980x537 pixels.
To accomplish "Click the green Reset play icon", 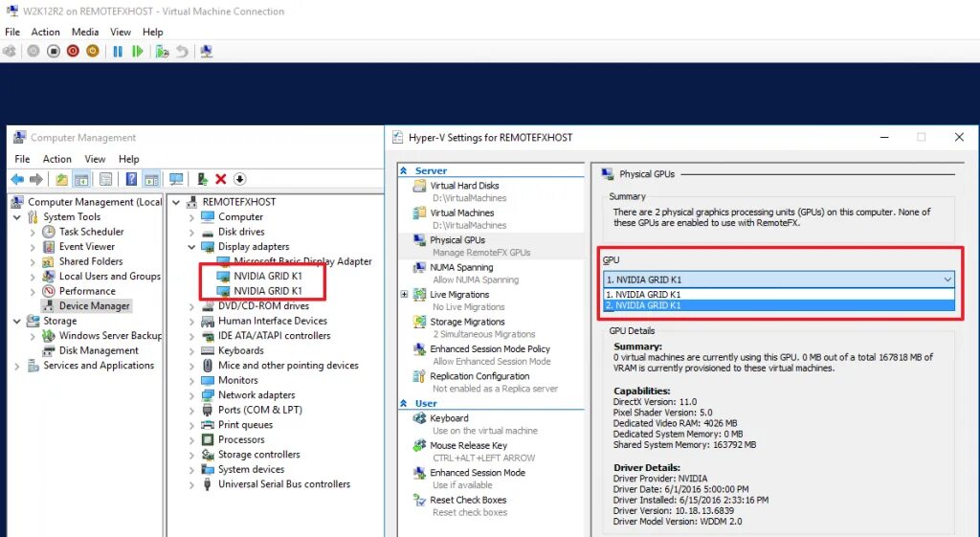I will point(138,52).
